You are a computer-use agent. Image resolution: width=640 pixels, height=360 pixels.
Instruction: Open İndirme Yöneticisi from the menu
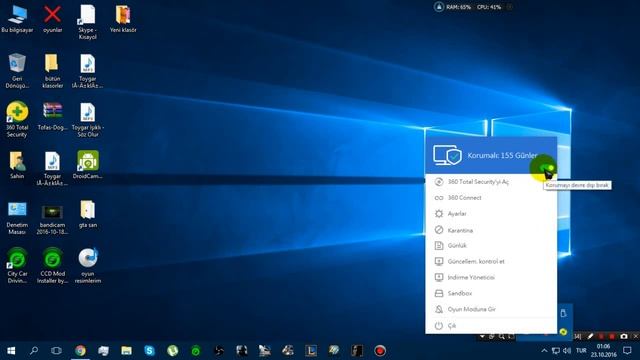(491, 277)
